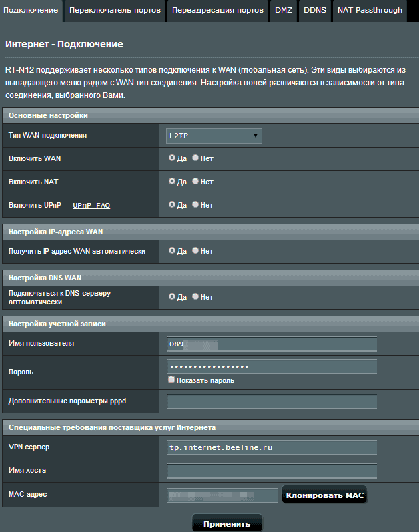Image resolution: width=419 pixels, height=532 pixels.
Task: Click the Включить NAT label
Action: click(x=33, y=182)
